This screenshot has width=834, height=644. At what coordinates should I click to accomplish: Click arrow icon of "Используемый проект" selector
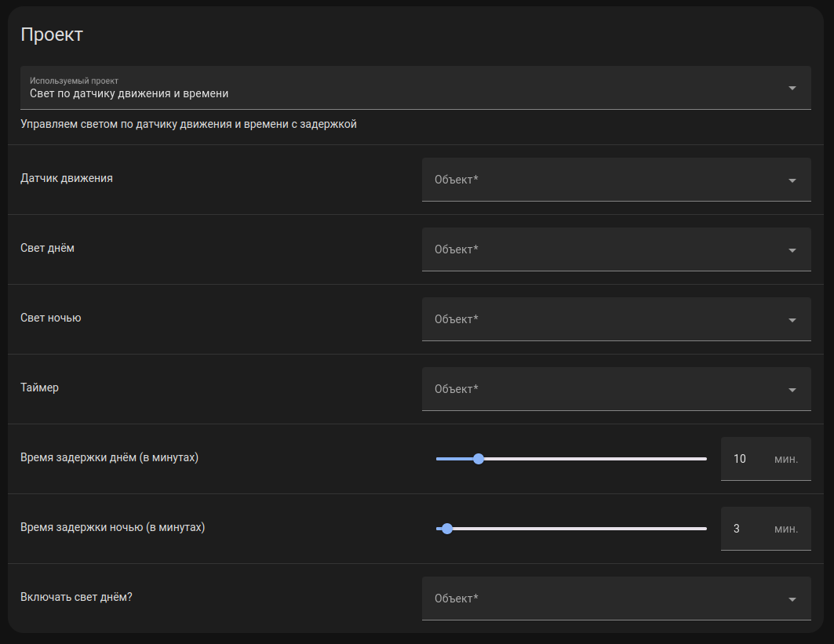pyautogui.click(x=792, y=88)
